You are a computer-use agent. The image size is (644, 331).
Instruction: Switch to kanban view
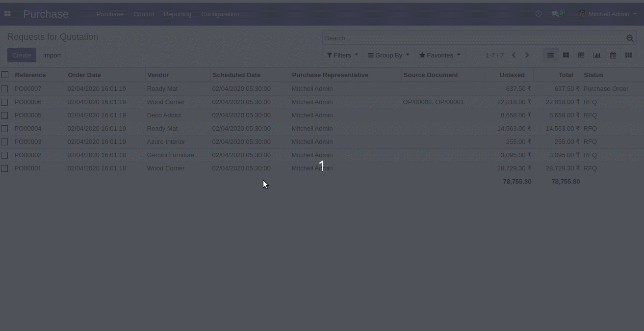pyautogui.click(x=566, y=55)
